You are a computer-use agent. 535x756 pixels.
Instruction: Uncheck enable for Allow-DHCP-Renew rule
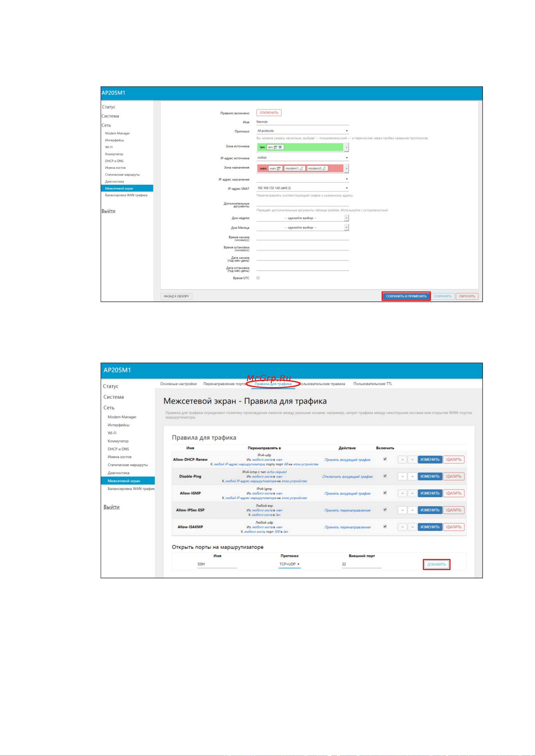[385, 459]
